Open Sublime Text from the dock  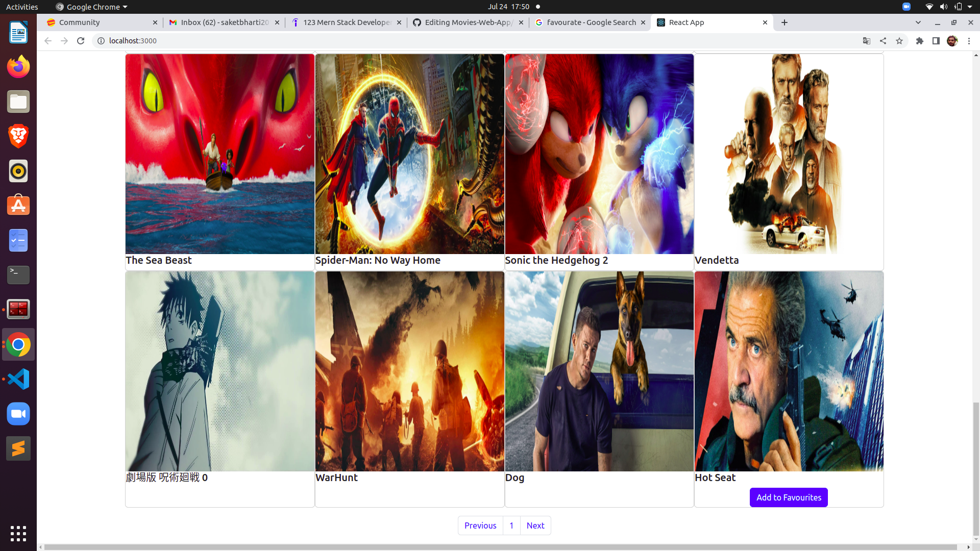click(18, 448)
